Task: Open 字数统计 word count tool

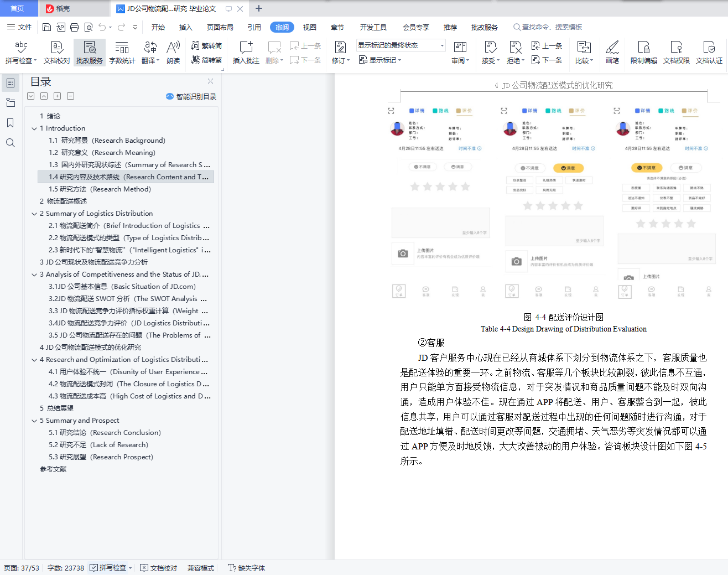Action: [122, 53]
